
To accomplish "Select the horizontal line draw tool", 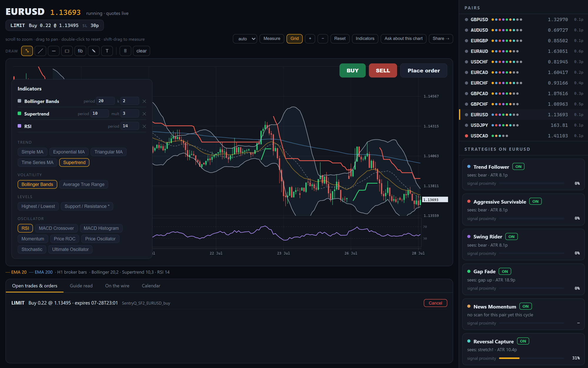I will click(54, 51).
